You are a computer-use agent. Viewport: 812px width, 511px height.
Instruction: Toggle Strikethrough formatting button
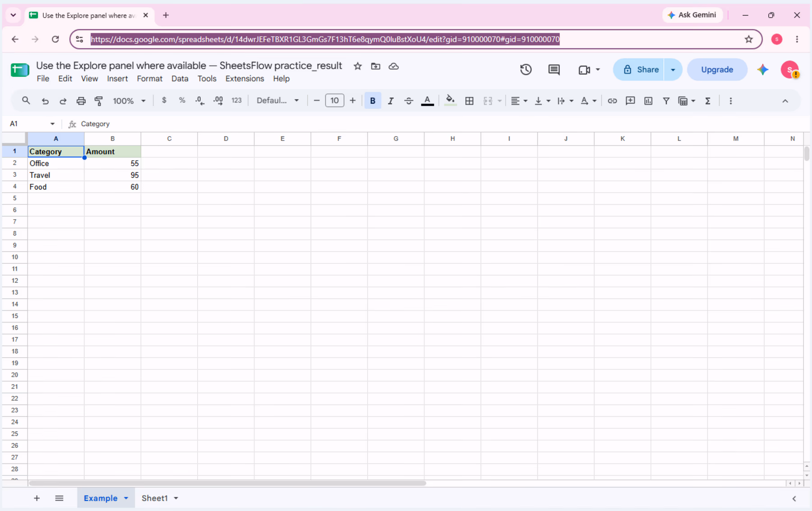[409, 101]
